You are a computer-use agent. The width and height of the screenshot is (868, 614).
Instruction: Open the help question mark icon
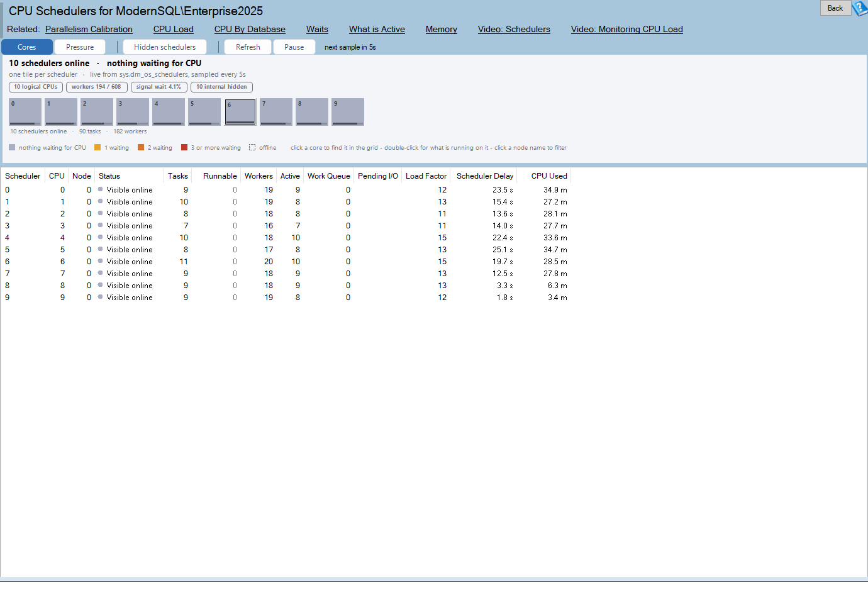(860, 8)
